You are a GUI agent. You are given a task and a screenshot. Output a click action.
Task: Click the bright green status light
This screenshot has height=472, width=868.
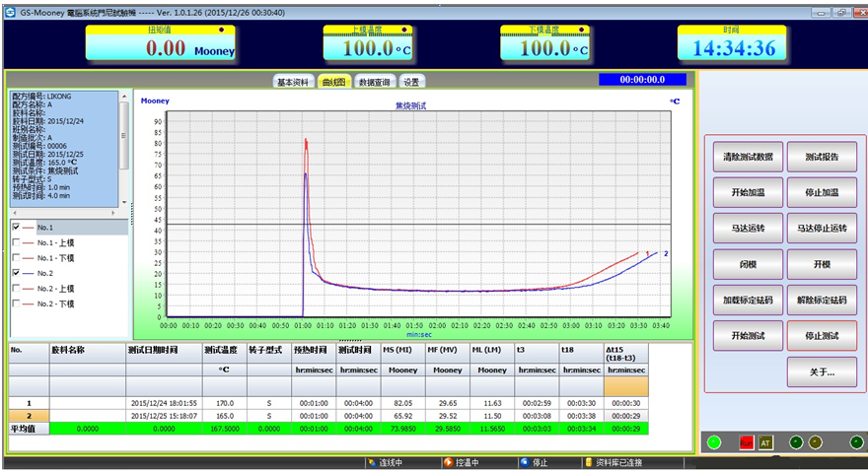tap(714, 442)
